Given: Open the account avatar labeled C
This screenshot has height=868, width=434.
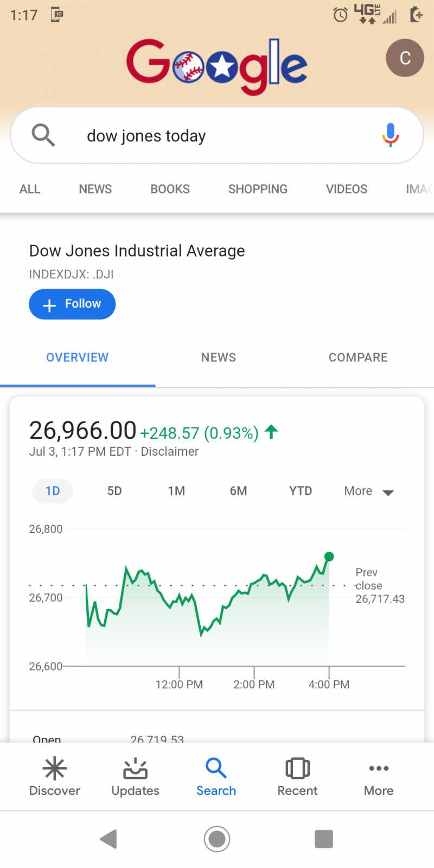Looking at the screenshot, I should point(405,58).
